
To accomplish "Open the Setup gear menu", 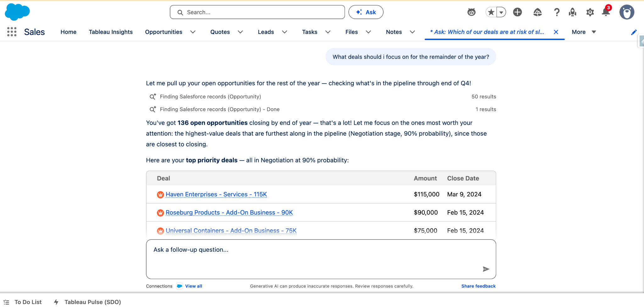I will 590,12.
